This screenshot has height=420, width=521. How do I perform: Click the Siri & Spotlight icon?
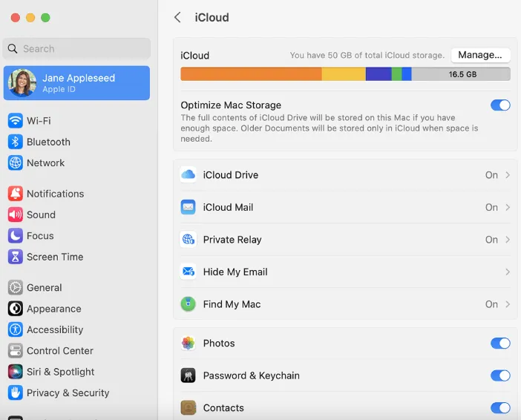tap(16, 372)
